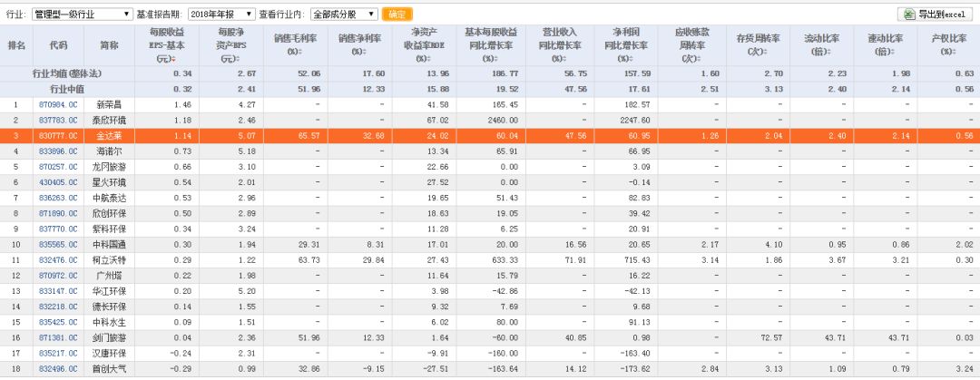The width and height of the screenshot is (980, 380).
Task: Open stock code link 830777.OC
Action: [58, 136]
